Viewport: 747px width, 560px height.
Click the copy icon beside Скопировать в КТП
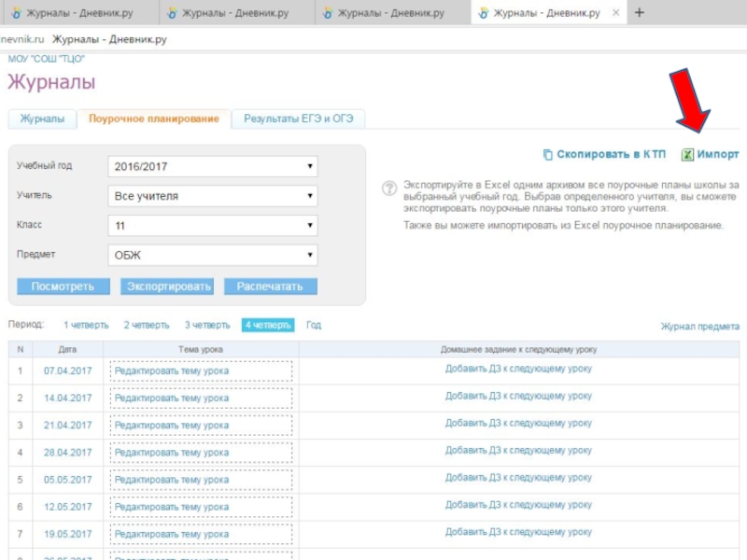[547, 155]
